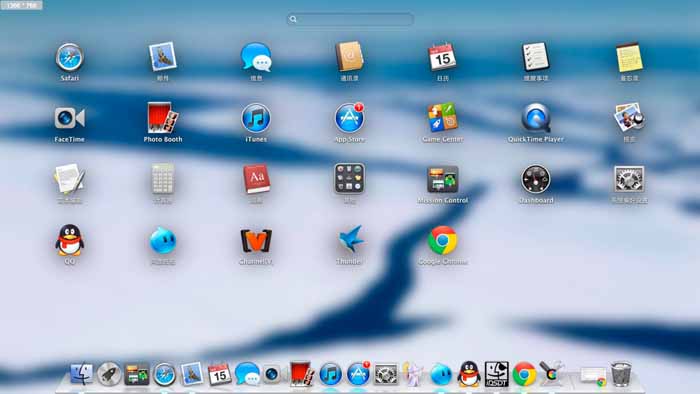The height and width of the screenshot is (394, 700).
Task: Open the blue blob chat app in Launchpad
Action: coord(162,241)
